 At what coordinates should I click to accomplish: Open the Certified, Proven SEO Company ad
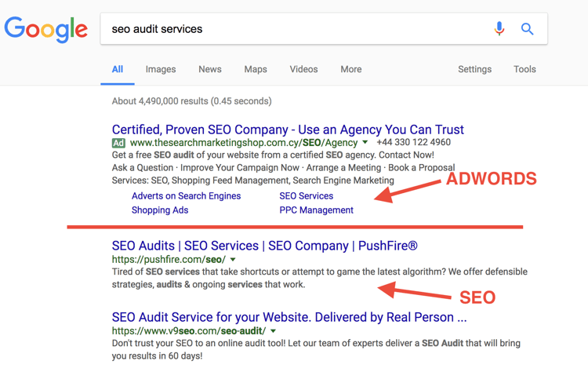pos(288,129)
